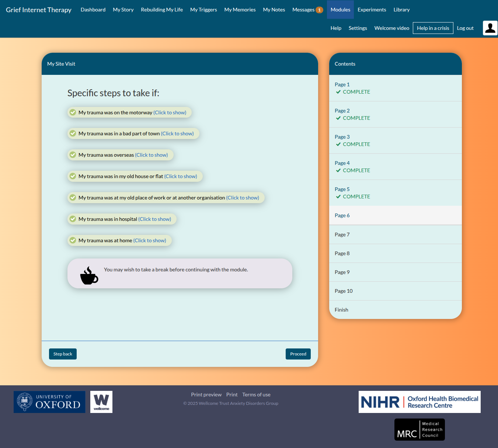Click the user profile avatar icon
The image size is (498, 448).
tap(490, 28)
